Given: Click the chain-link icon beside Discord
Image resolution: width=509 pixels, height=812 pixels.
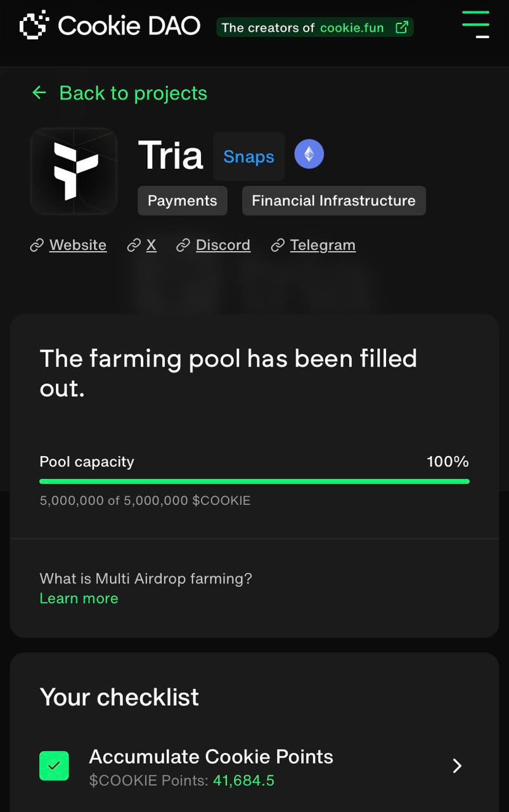Looking at the screenshot, I should tap(183, 246).
